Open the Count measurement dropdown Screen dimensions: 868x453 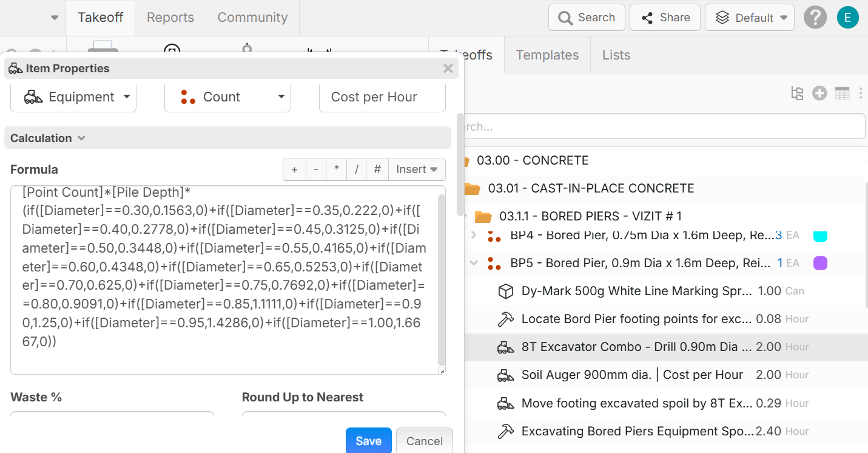pos(227,97)
